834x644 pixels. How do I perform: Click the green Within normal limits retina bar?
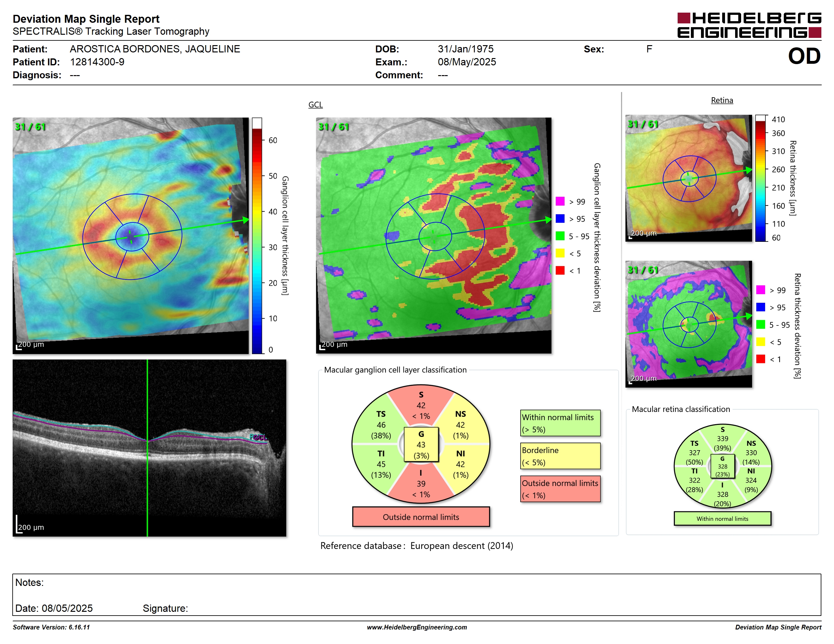(x=722, y=518)
